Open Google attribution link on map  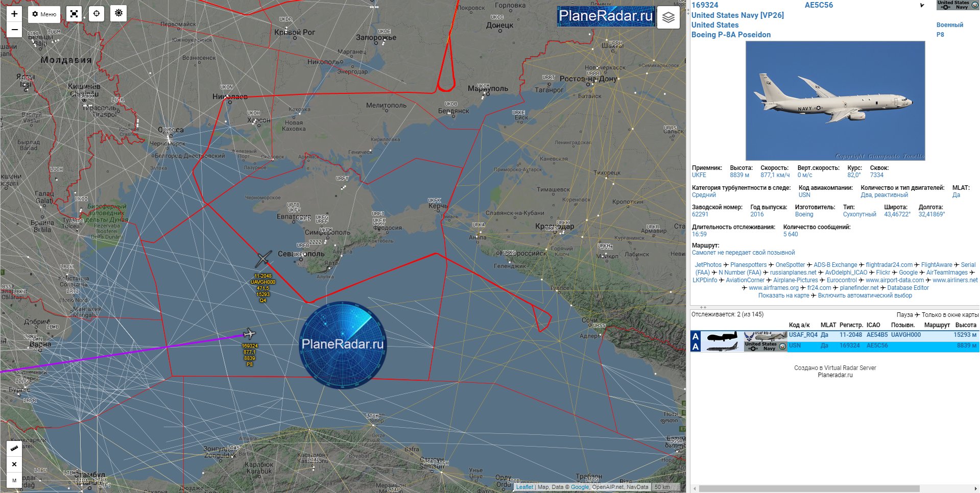(580, 487)
